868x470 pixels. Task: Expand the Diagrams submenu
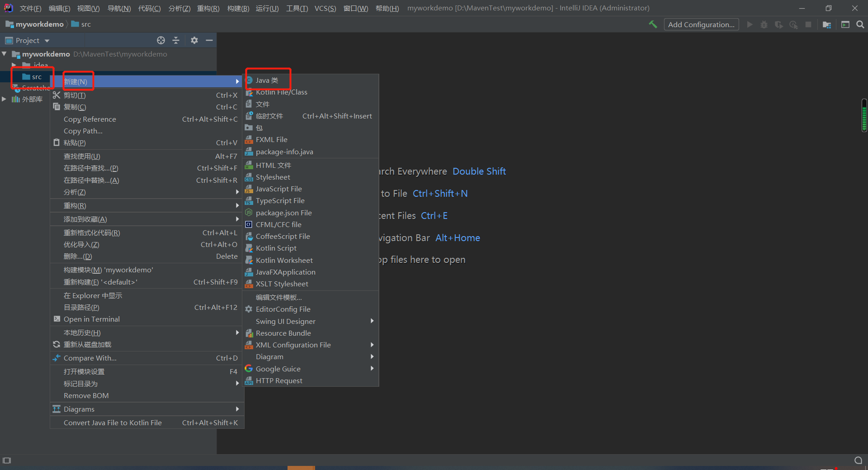147,409
